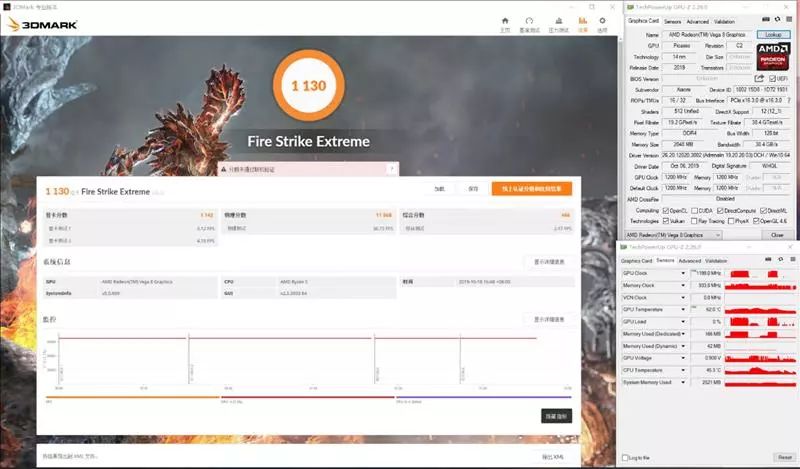Select Graphics Card tab in upper GPU-Z window
This screenshot has width=800, height=469.
[x=643, y=21]
